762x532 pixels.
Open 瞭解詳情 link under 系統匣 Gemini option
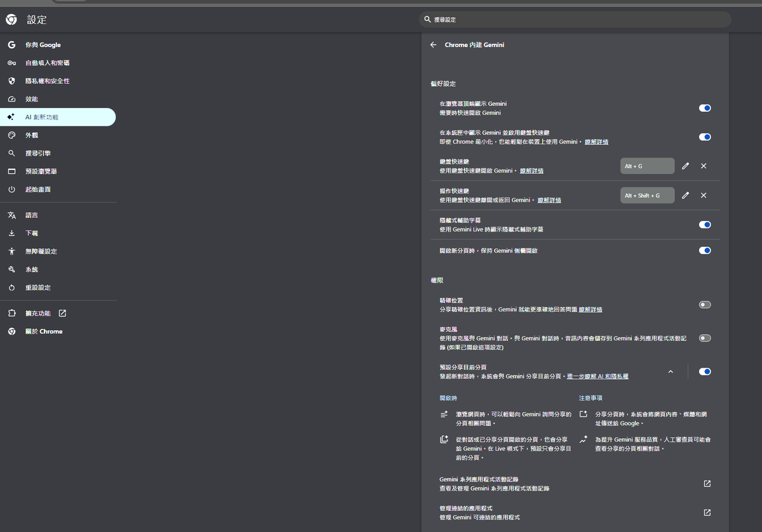596,142
